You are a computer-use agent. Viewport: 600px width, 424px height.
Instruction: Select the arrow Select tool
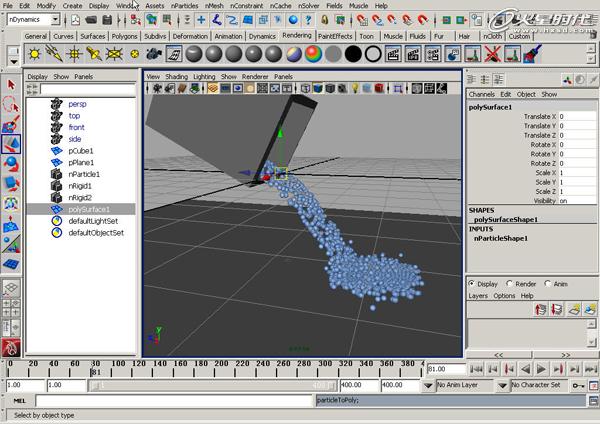[11, 85]
